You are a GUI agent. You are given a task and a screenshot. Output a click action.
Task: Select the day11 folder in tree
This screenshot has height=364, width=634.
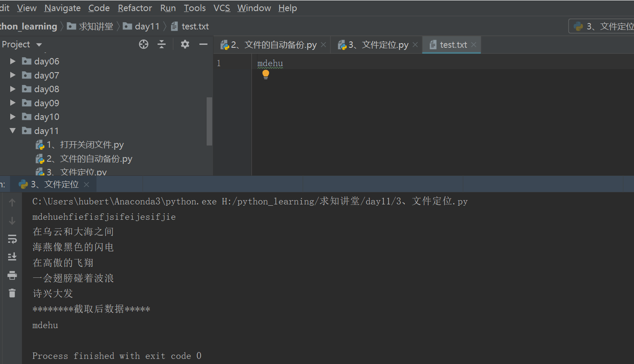coord(47,131)
